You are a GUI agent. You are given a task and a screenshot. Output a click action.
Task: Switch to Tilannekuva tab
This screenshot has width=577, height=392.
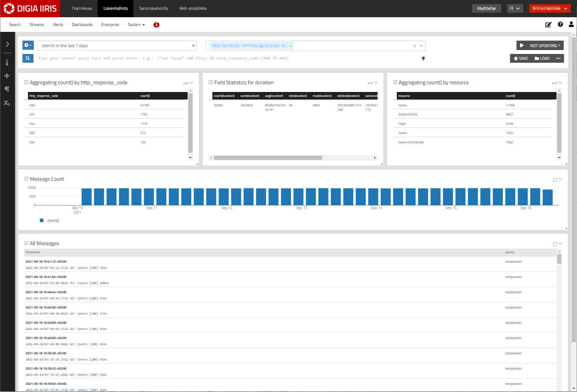tap(82, 8)
